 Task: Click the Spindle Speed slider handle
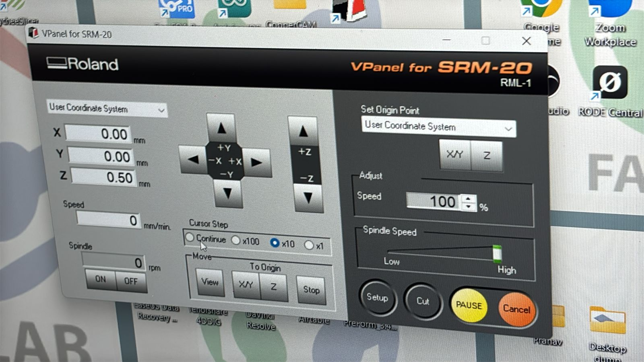(497, 255)
